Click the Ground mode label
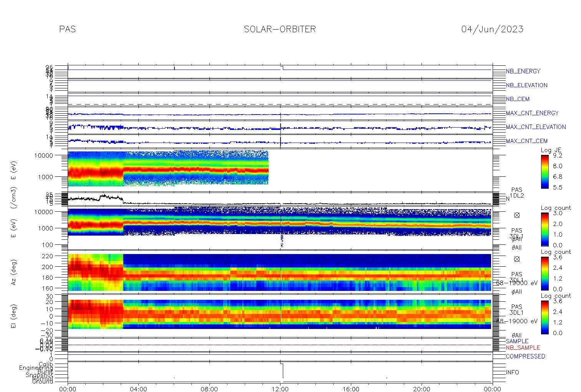 (43, 382)
